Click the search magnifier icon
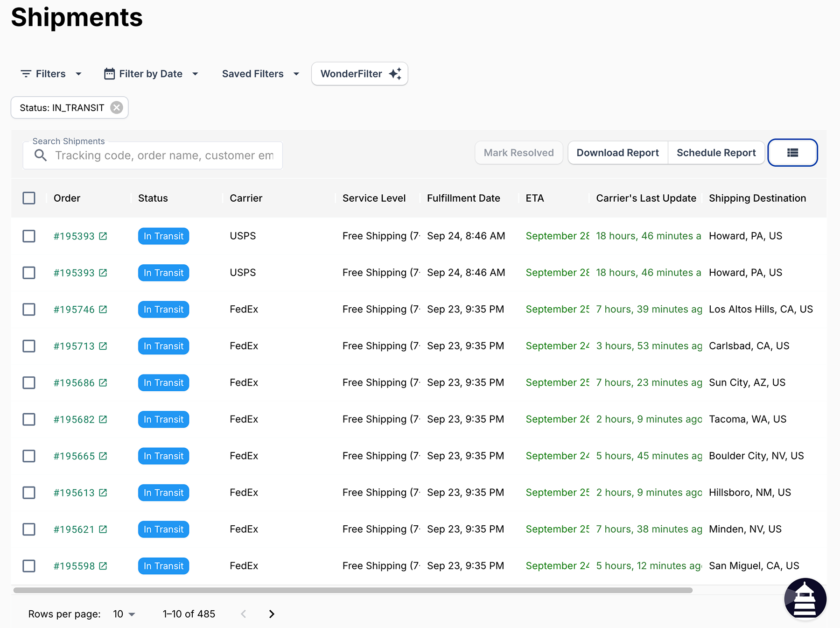The width and height of the screenshot is (840, 628). (41, 155)
